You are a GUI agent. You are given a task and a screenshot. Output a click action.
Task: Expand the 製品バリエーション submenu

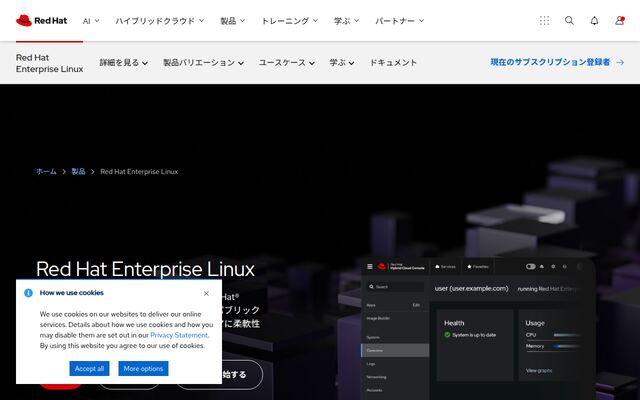pos(203,62)
